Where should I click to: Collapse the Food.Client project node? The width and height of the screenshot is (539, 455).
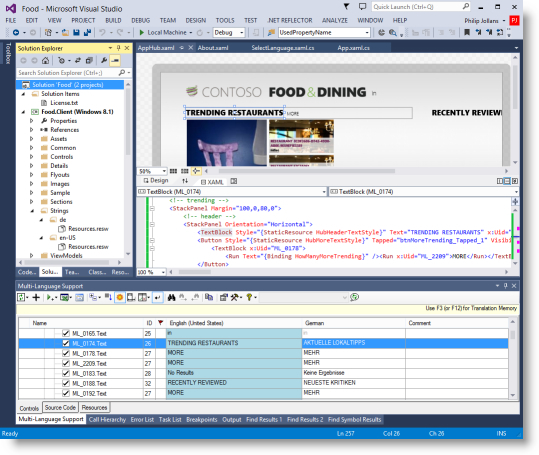pyautogui.click(x=23, y=112)
